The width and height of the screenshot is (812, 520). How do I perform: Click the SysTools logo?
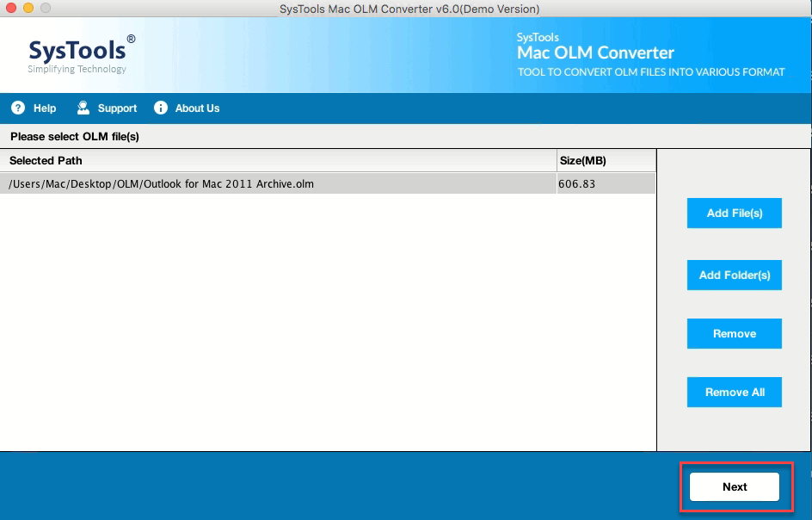click(x=82, y=54)
